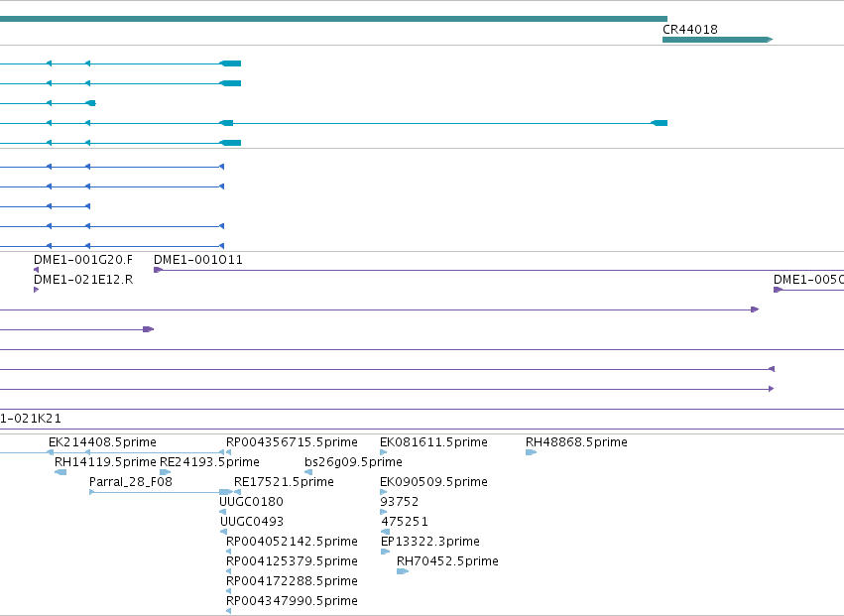Select the RH14119.5prime label
844x616 pixels.
click(x=105, y=462)
